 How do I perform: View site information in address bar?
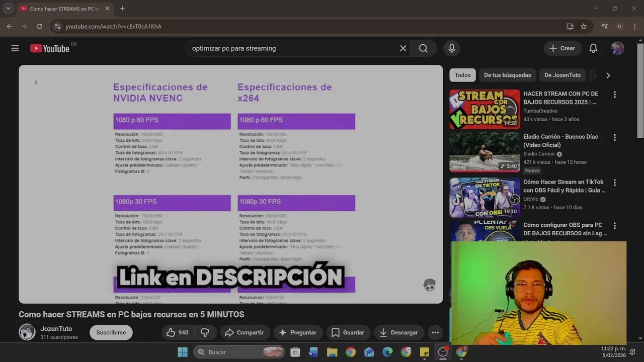pyautogui.click(x=57, y=26)
